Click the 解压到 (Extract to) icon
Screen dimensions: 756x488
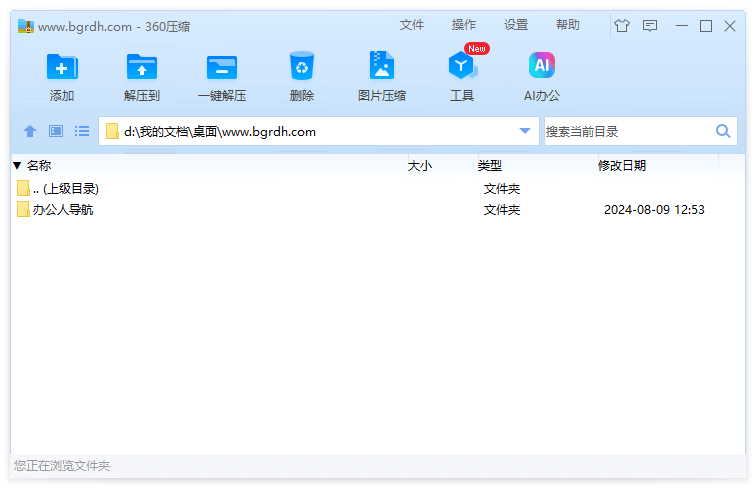point(142,68)
